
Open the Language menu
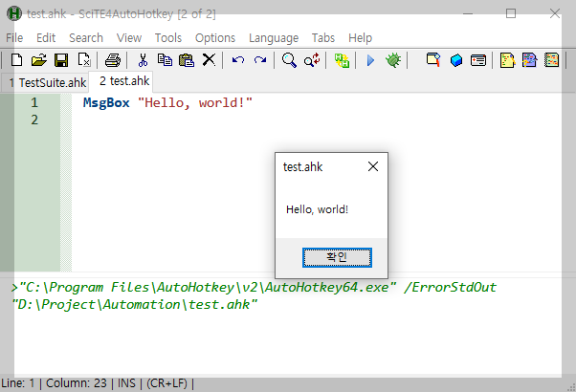pyautogui.click(x=274, y=38)
